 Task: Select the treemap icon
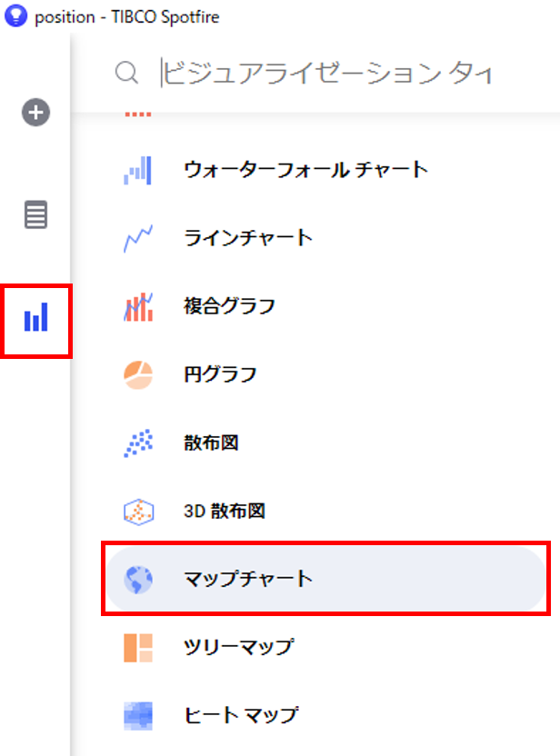(x=138, y=648)
